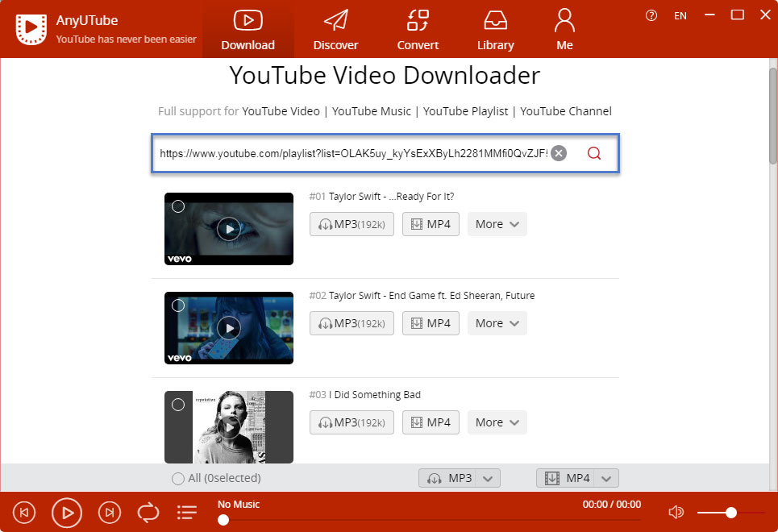The image size is (778, 532).
Task: Download #03 I Did Something Bad as MP4
Action: [431, 423]
